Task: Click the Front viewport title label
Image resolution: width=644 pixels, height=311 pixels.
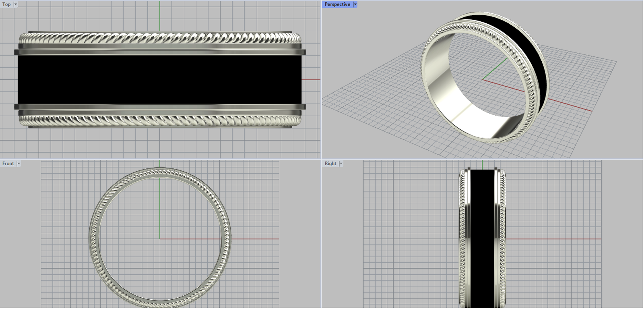Action: (8, 164)
